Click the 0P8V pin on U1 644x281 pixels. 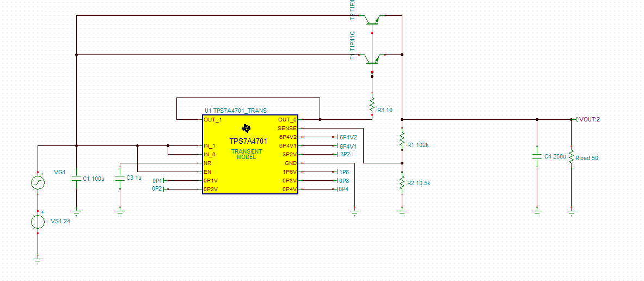tap(289, 180)
